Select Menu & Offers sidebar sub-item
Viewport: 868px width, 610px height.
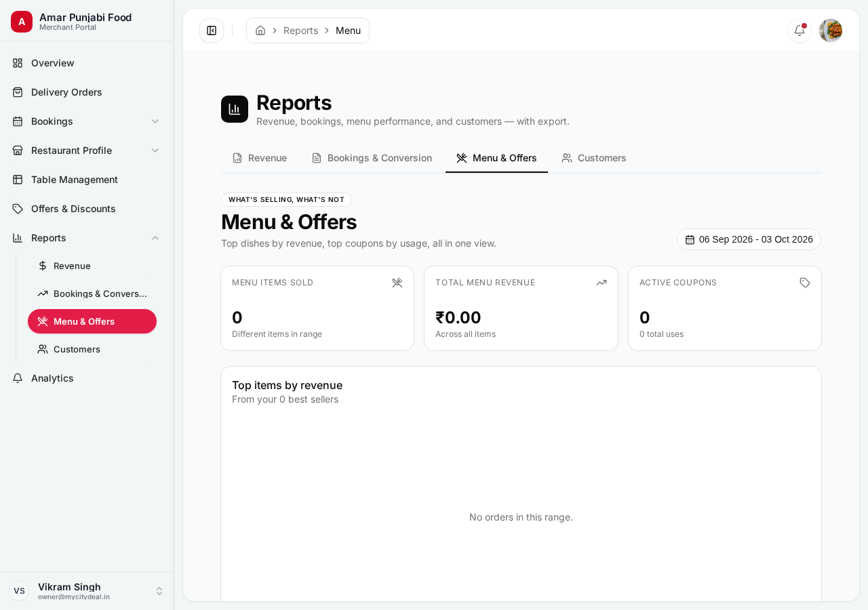point(92,321)
